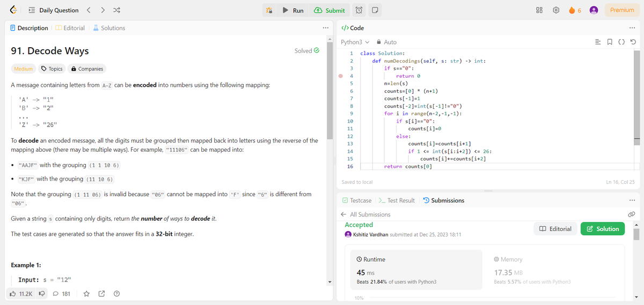The height and width of the screenshot is (305, 644).
Task: Expand the Topics tag
Action: (x=52, y=69)
